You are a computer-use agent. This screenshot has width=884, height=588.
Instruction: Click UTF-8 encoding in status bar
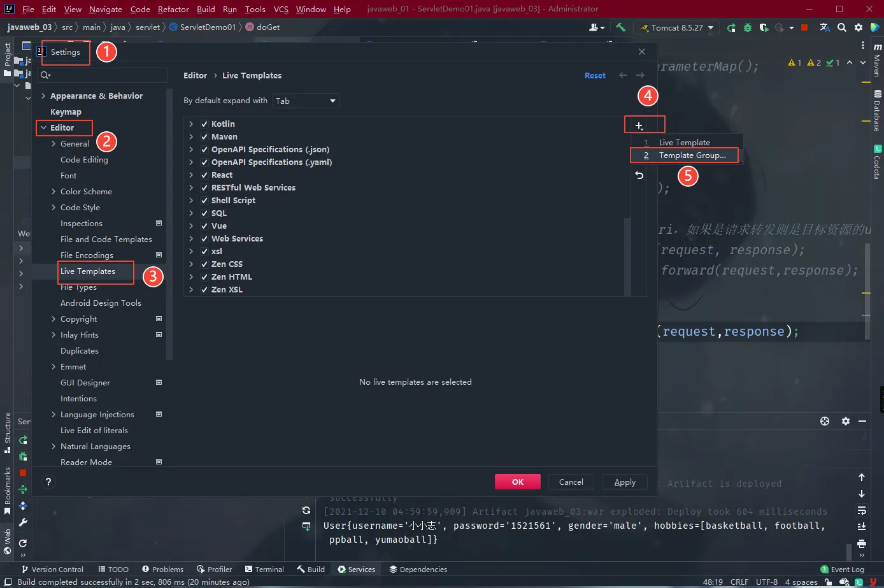[767, 582]
